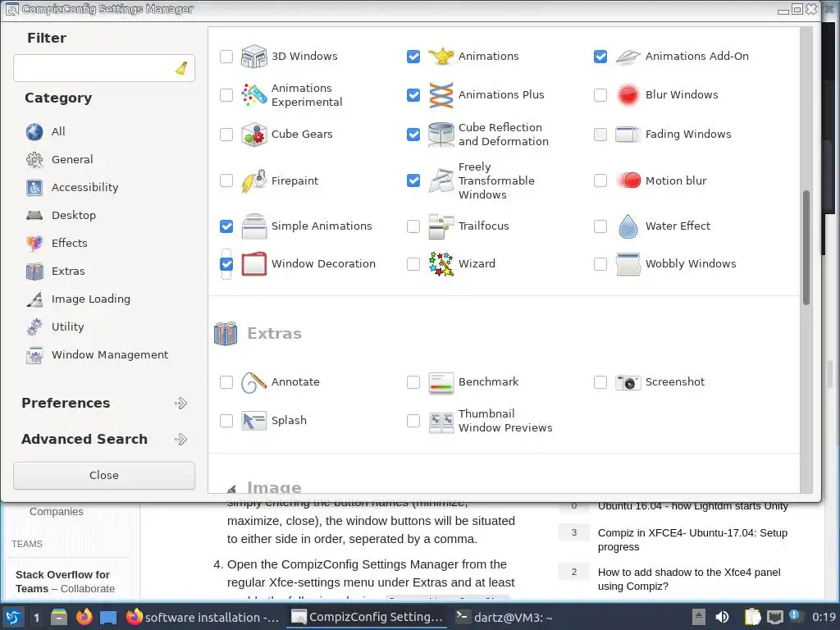Switch to software installation browser taskbar entry
Screen dimensions: 840x630
[x=203, y=618]
